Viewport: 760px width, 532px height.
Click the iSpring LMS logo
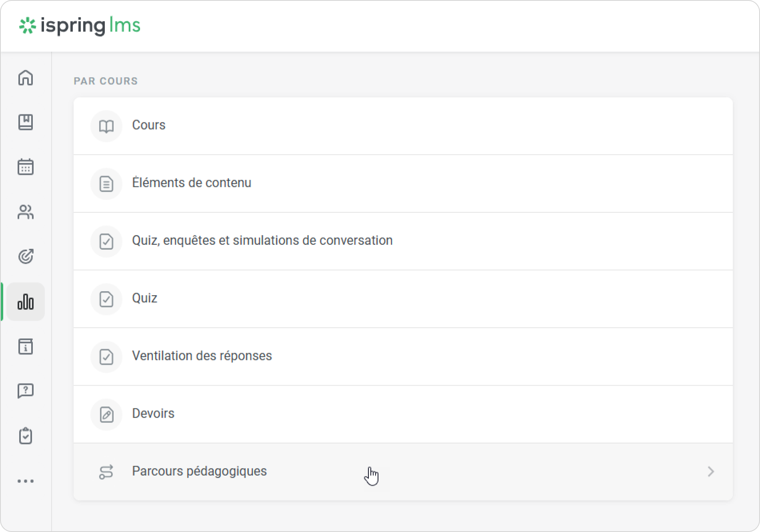(80, 26)
